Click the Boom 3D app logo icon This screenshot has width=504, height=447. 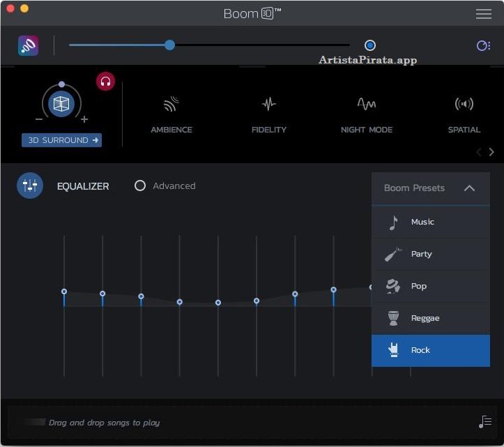click(x=29, y=45)
